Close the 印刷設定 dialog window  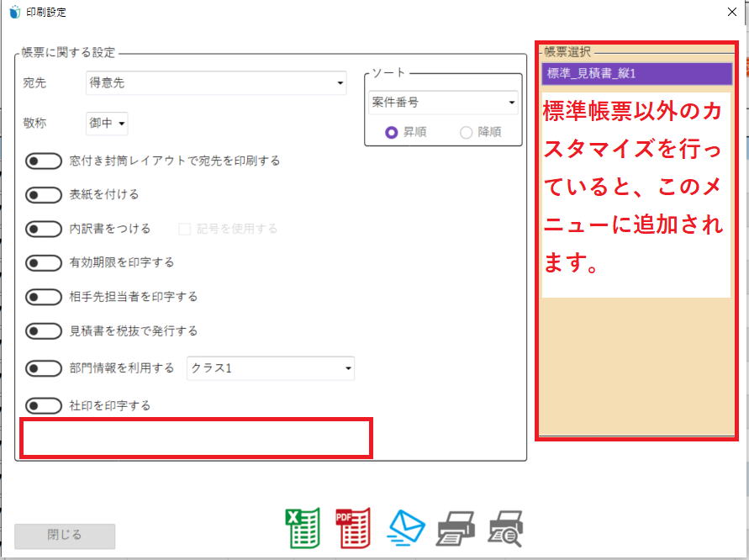(x=732, y=12)
